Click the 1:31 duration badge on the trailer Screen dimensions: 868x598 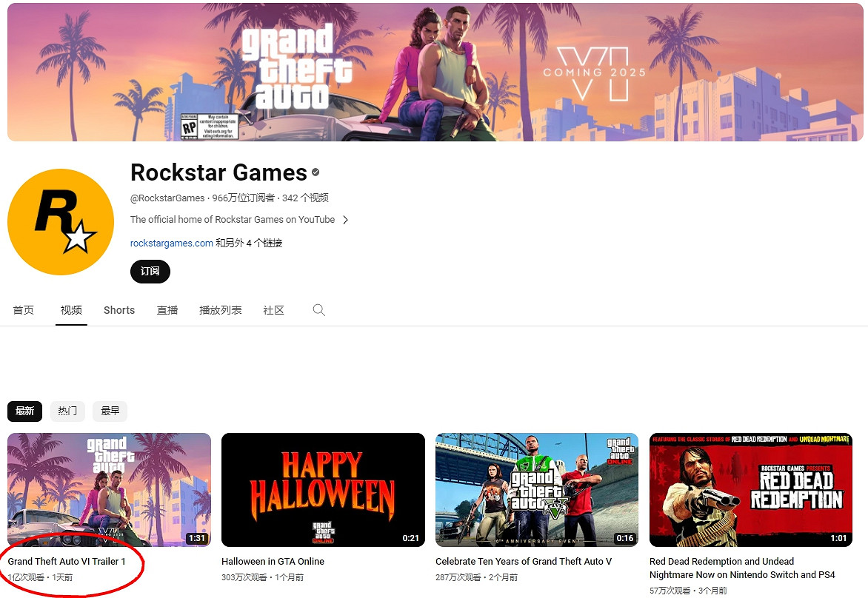(197, 540)
